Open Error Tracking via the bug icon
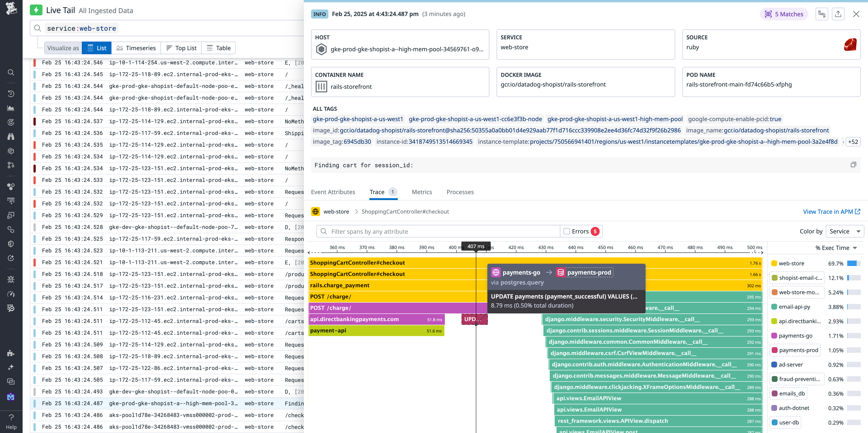Image resolution: width=868 pixels, height=433 pixels. coord(11,279)
